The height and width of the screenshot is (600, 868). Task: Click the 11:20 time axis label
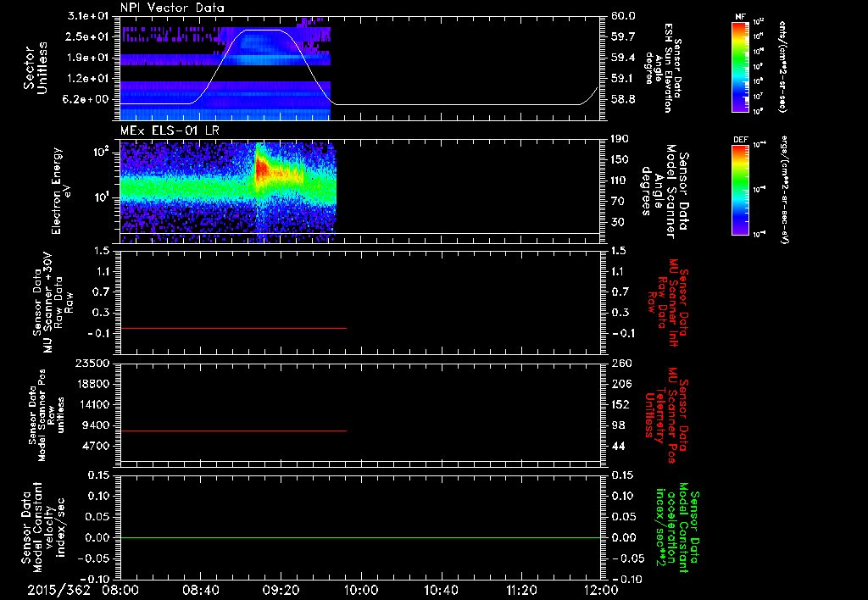(x=521, y=590)
